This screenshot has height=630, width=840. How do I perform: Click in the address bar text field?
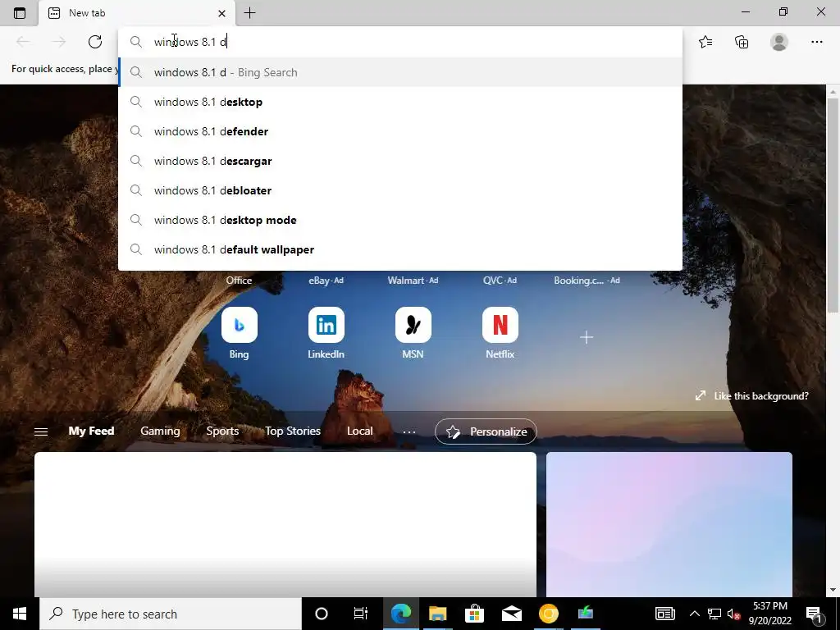pyautogui.click(x=399, y=42)
